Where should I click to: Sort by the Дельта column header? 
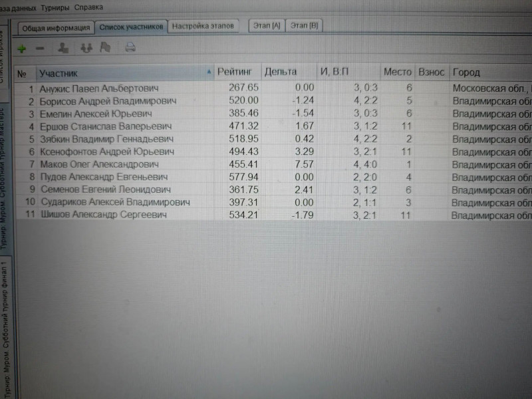289,72
